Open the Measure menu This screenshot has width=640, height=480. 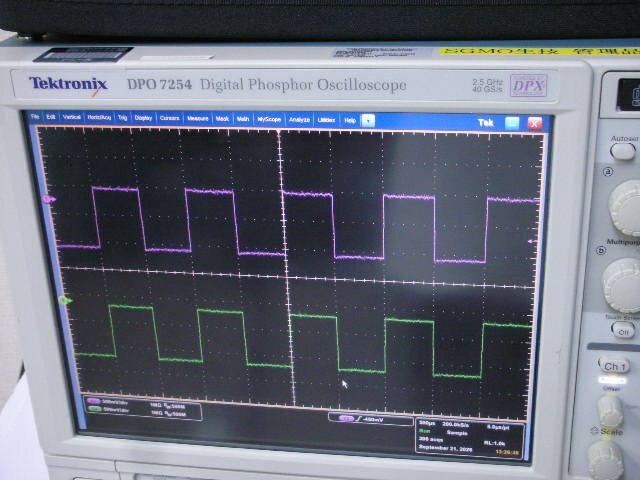[198, 119]
